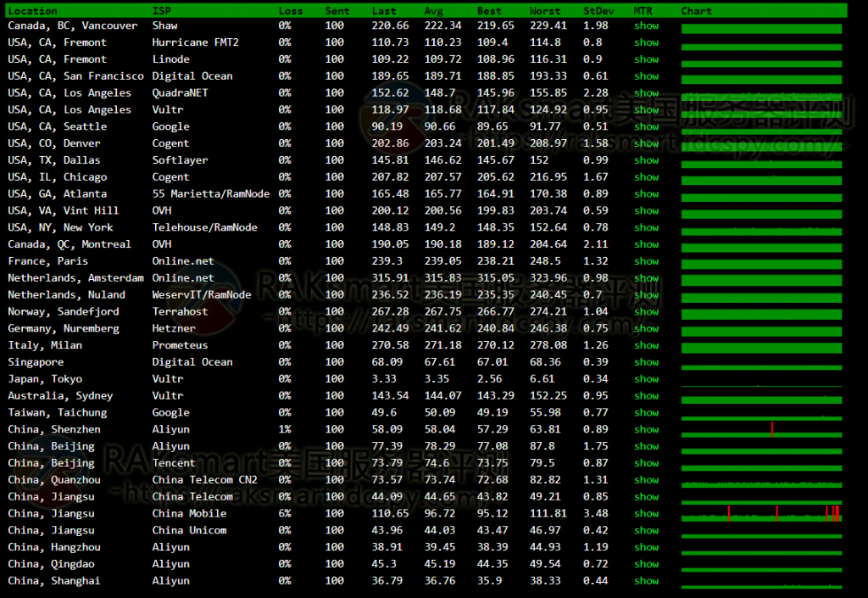Open show link for New York Telehouse/RamNode
The image size is (868, 598).
tap(646, 227)
